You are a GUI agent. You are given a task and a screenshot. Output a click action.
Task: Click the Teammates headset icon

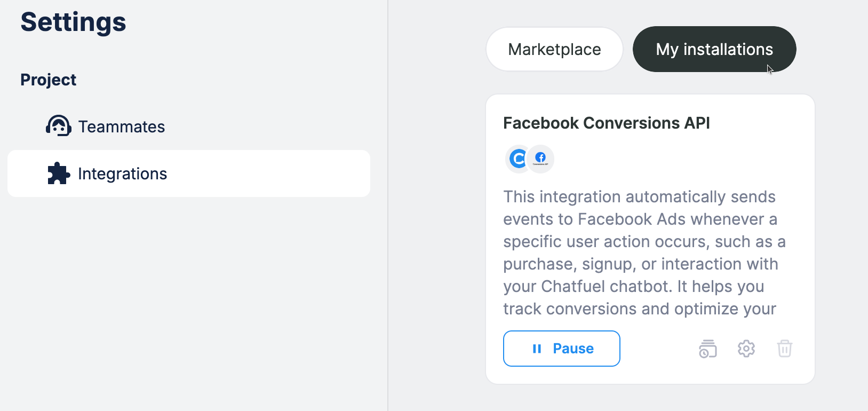tap(58, 126)
